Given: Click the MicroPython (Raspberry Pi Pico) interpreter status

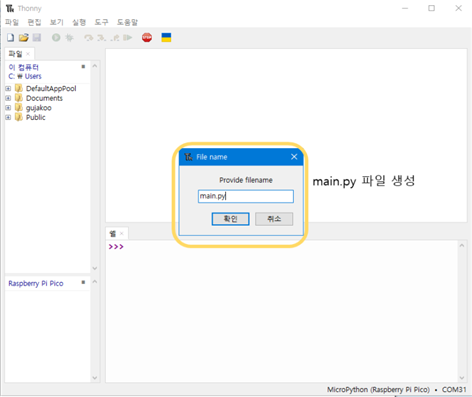Looking at the screenshot, I should coord(378,390).
